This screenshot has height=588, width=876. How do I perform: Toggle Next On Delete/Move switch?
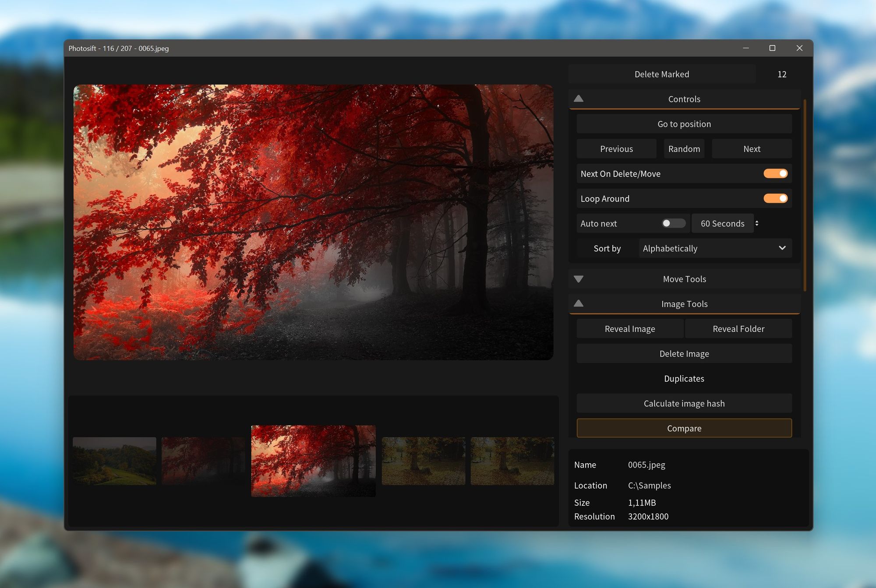coord(775,173)
